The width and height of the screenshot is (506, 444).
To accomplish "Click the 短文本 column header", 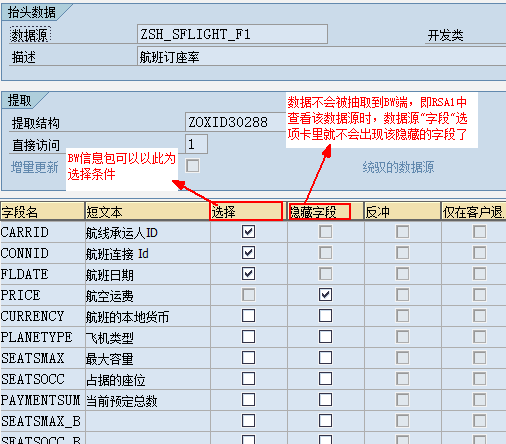I will click(147, 211).
